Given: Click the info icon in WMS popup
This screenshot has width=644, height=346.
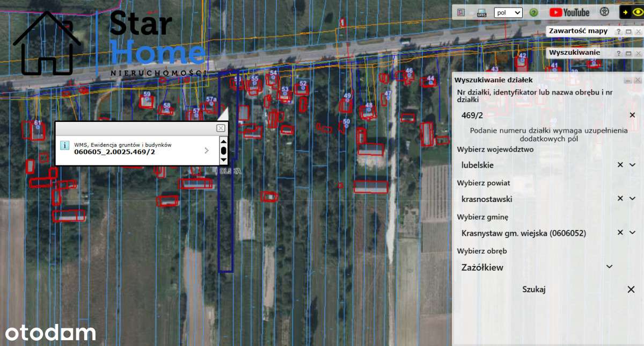Looking at the screenshot, I should click(64, 146).
